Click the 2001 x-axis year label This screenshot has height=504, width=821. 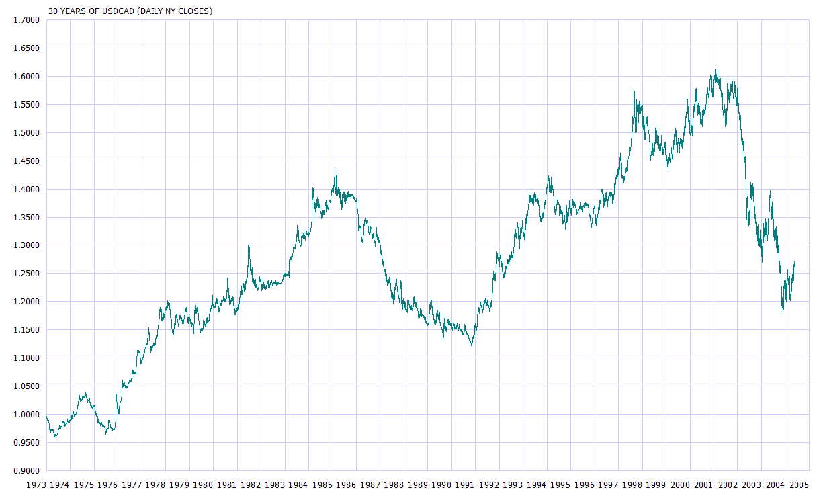(704, 485)
